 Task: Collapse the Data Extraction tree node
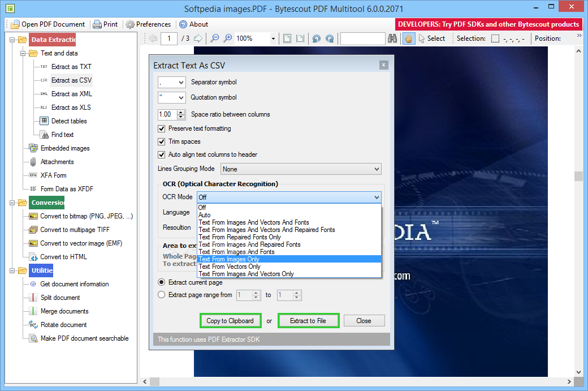[12, 40]
